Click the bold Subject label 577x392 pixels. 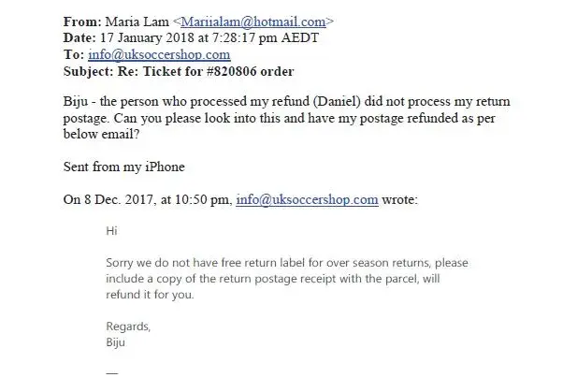pos(92,71)
